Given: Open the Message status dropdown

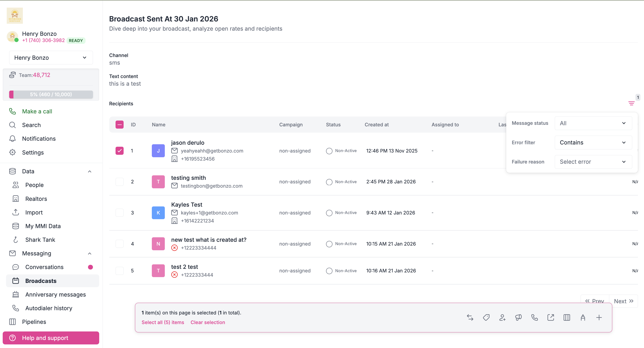Looking at the screenshot, I should click(x=593, y=123).
